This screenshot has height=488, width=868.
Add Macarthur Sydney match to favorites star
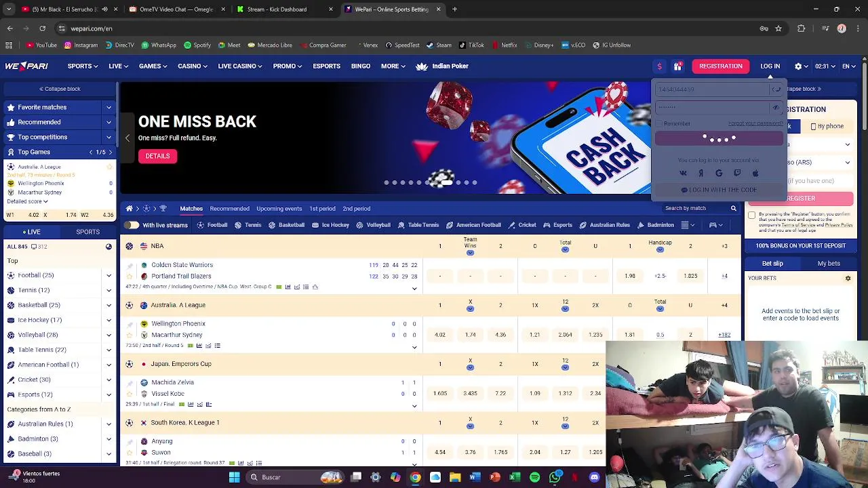129,335
